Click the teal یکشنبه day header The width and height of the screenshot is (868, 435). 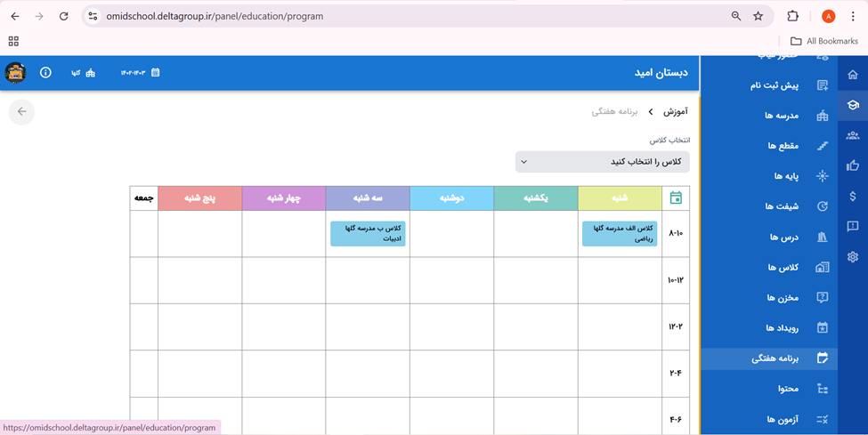[x=536, y=198]
